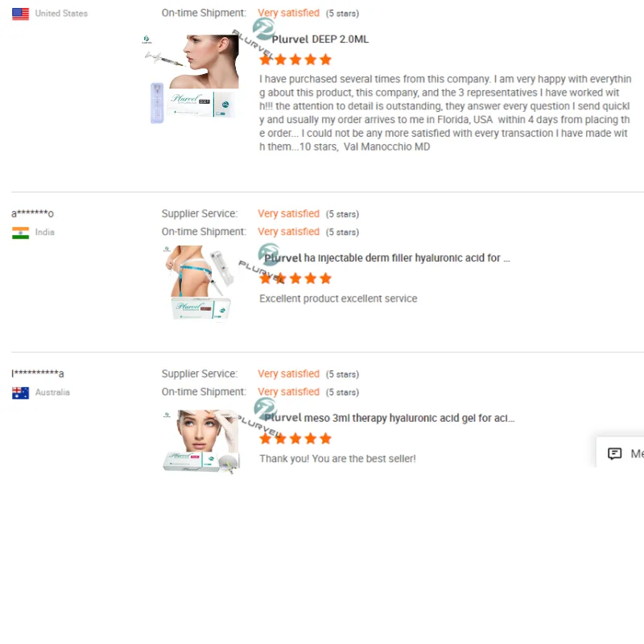Open Plurvel ha injectable derm filler link
The image size is (644, 644).
(x=387, y=258)
